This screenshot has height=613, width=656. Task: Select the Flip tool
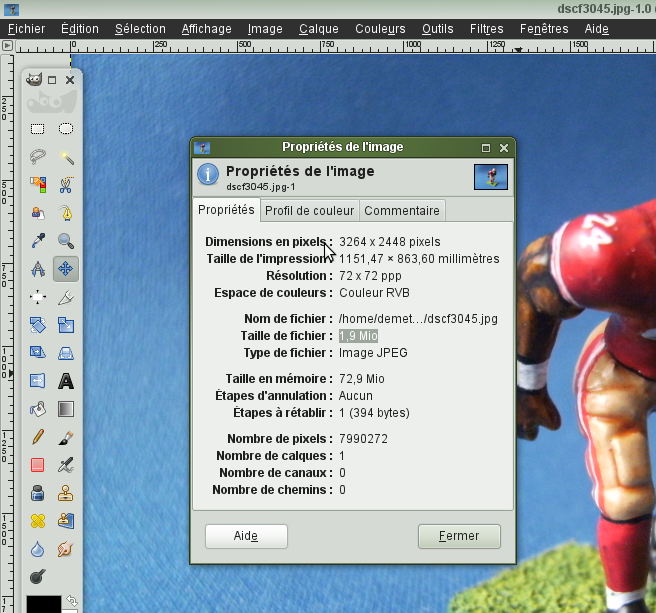click(x=38, y=381)
